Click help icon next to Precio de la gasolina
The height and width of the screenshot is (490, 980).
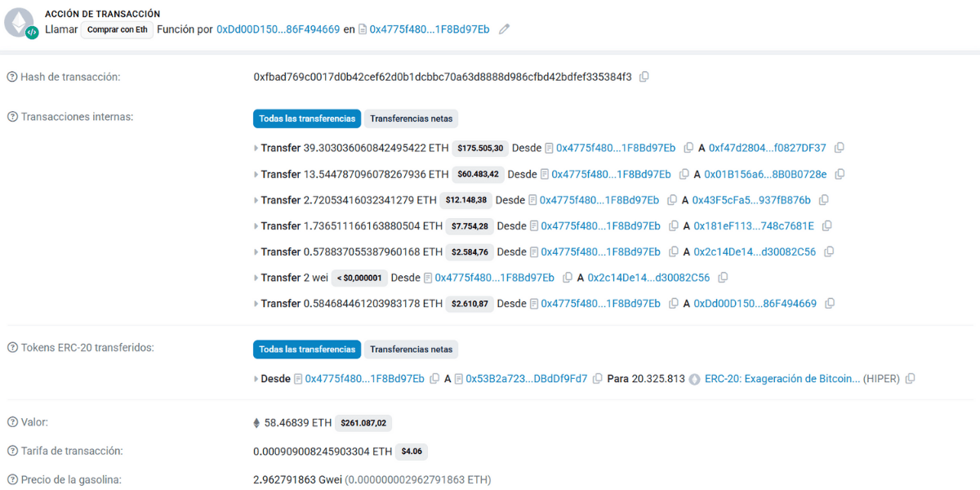12,479
